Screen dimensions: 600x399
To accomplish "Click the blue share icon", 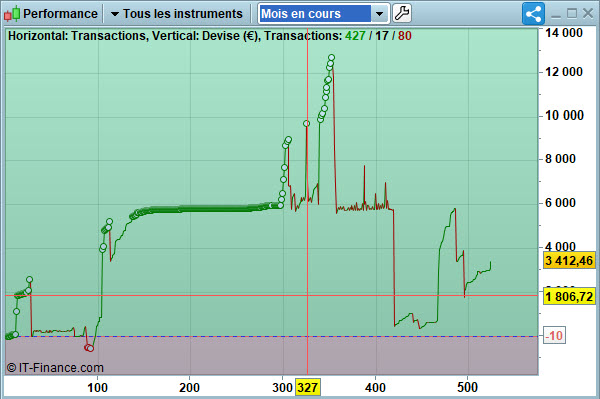I will [x=533, y=14].
